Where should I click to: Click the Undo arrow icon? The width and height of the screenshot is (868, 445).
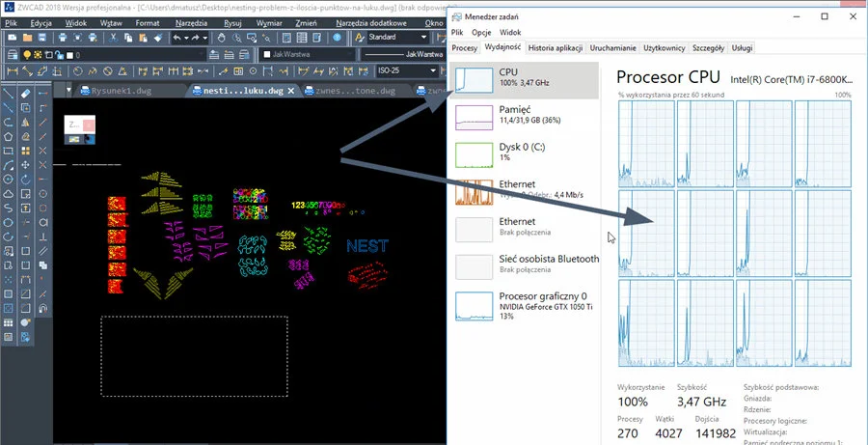pos(177,38)
